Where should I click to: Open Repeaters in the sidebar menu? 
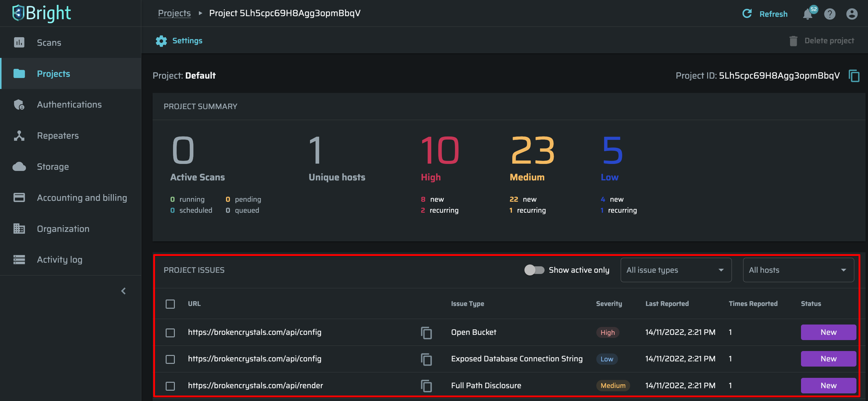(x=58, y=136)
